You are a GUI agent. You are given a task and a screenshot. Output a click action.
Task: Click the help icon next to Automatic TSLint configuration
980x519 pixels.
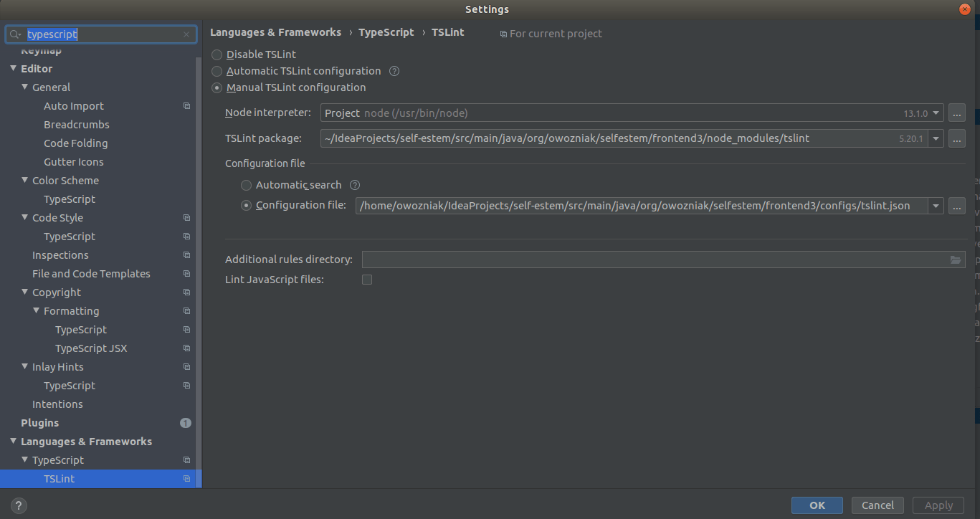click(x=394, y=71)
